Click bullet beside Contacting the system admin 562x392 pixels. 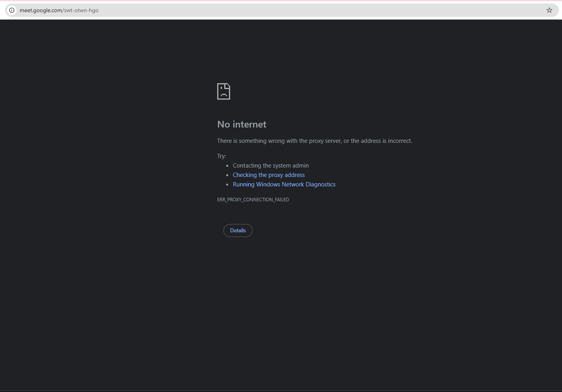[227, 166]
